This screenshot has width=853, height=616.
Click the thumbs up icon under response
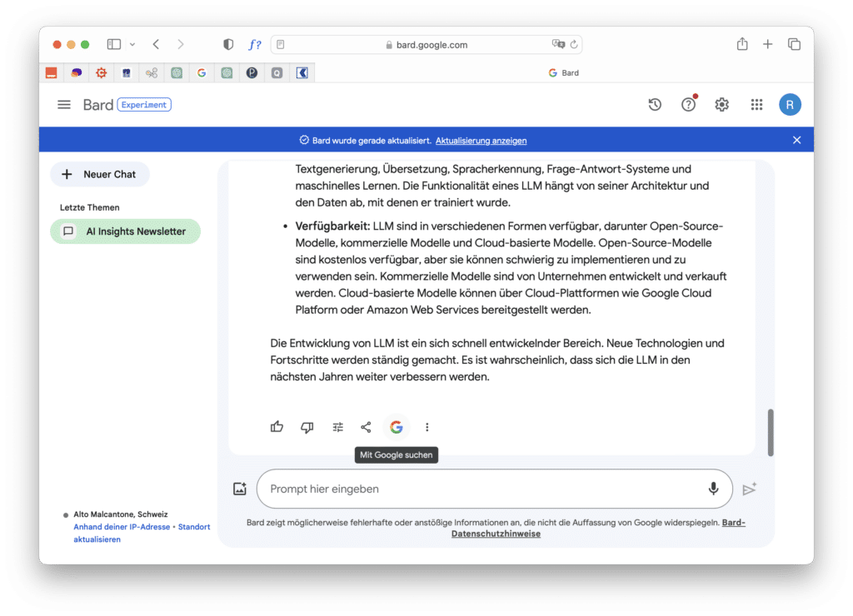click(x=277, y=427)
